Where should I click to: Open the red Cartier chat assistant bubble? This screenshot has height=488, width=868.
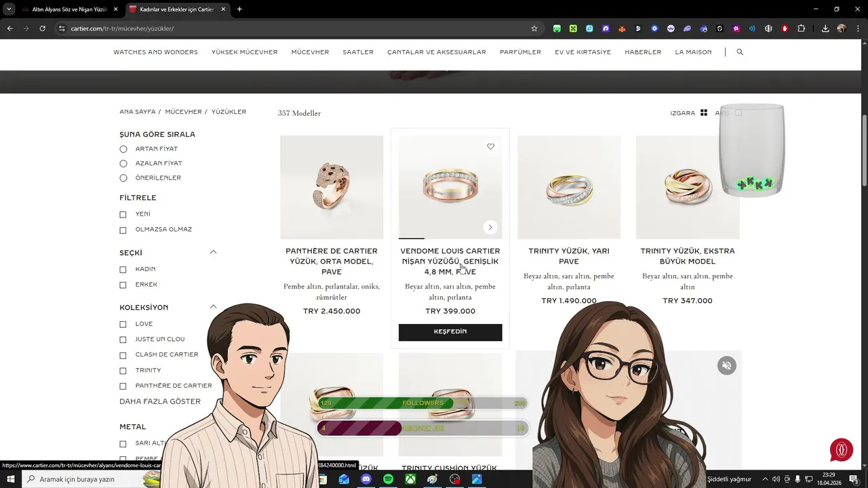842,450
